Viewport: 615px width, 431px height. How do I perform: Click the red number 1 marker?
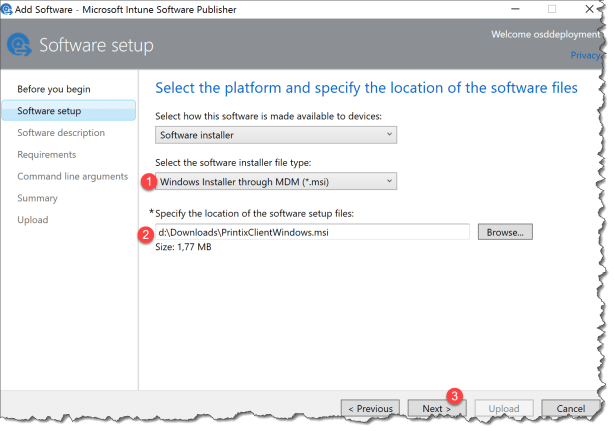[x=148, y=181]
